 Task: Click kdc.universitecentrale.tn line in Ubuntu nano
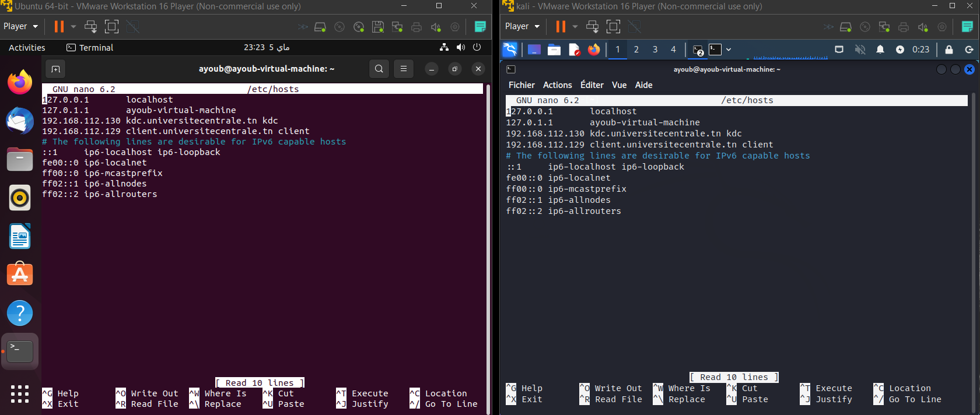coord(160,121)
